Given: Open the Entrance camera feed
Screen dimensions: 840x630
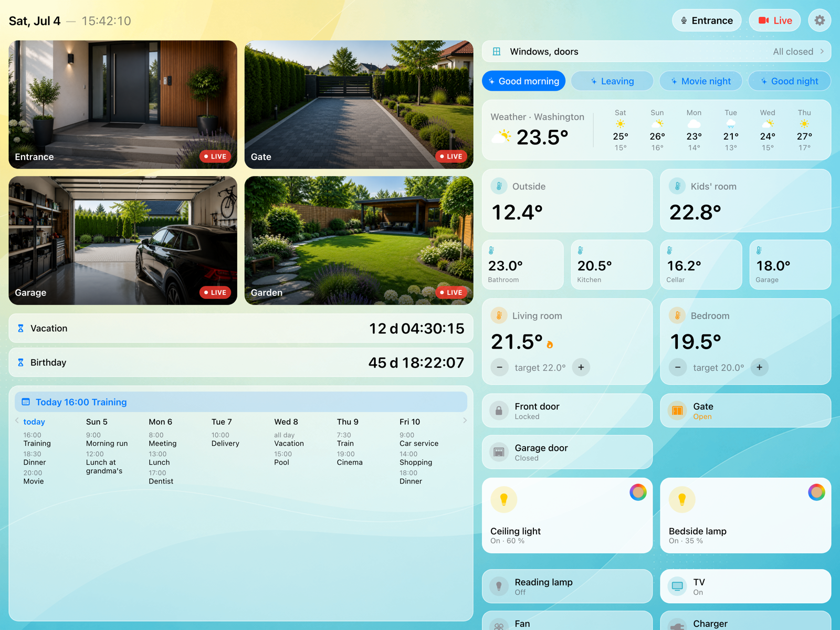Looking at the screenshot, I should (x=123, y=104).
